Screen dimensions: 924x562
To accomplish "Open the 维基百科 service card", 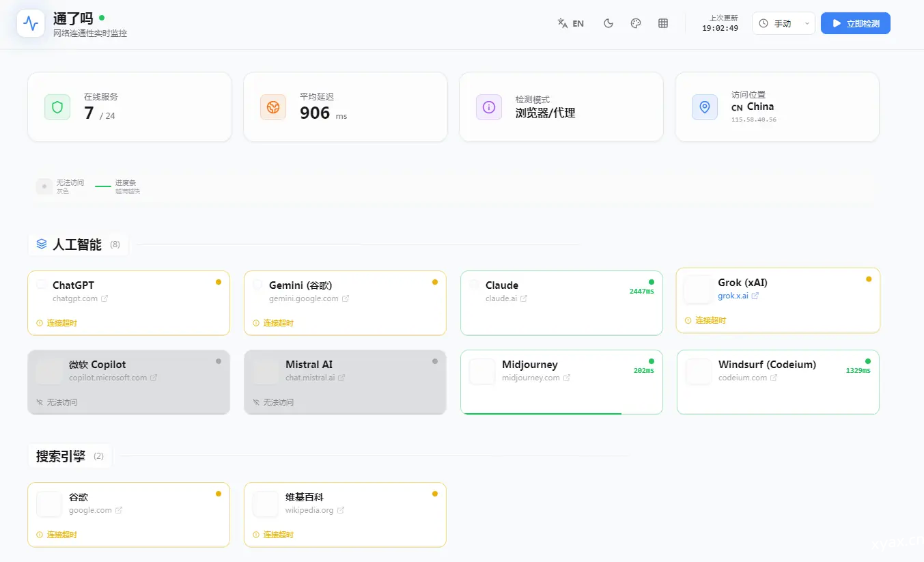I will 345,515.
